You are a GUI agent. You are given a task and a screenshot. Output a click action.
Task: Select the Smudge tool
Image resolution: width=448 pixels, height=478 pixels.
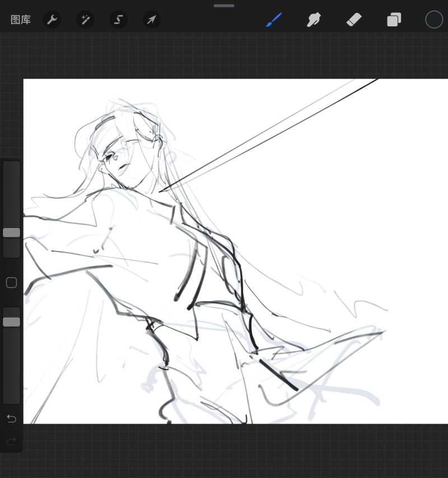pos(314,20)
